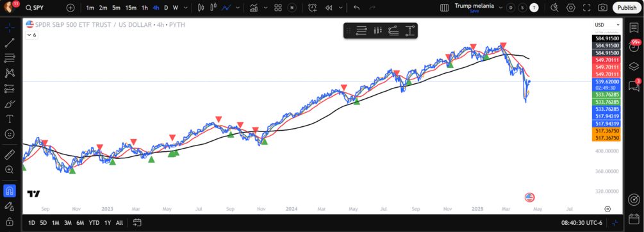Screen dimensions: 644x232
Task: Open the watchlist panel in right sidebar
Action: click(634, 27)
